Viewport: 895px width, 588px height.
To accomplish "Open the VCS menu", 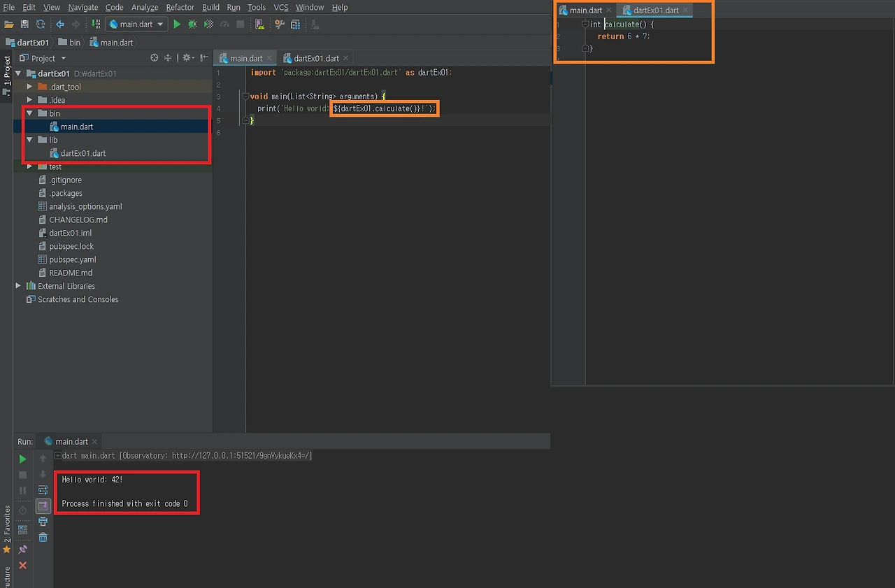I will coord(281,7).
